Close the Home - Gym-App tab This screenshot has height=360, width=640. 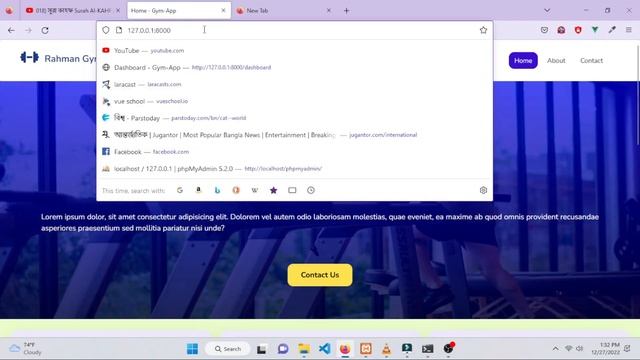tap(223, 11)
